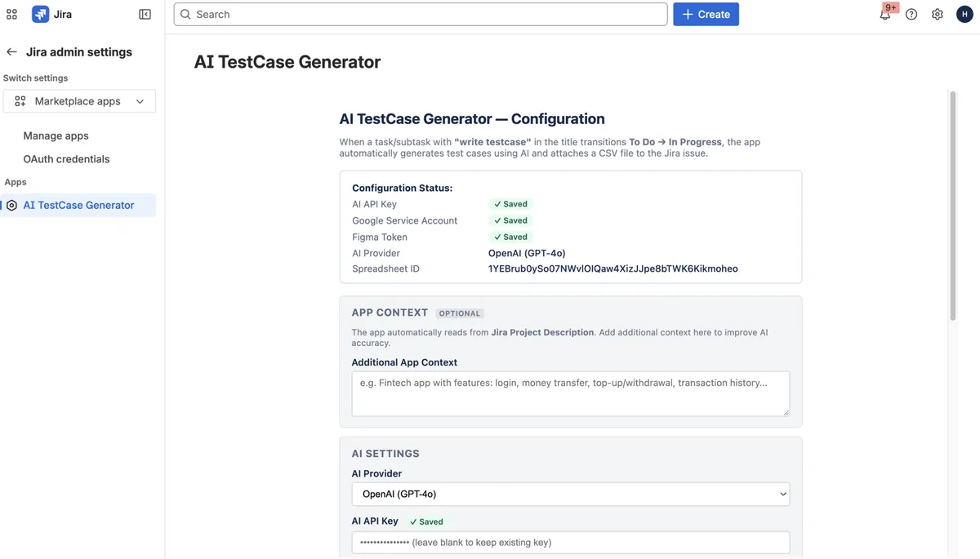This screenshot has height=559, width=980.
Task: Open the settings gear icon
Action: 938,15
